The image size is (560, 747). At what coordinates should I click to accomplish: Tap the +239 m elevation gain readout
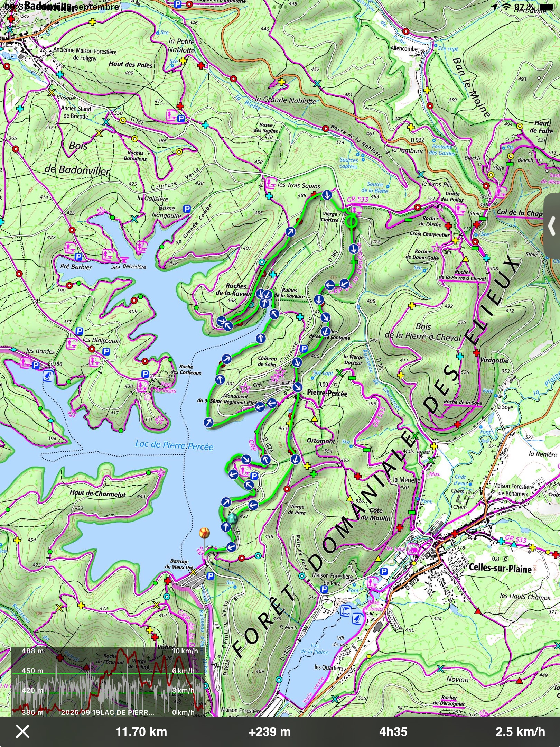pyautogui.click(x=270, y=732)
